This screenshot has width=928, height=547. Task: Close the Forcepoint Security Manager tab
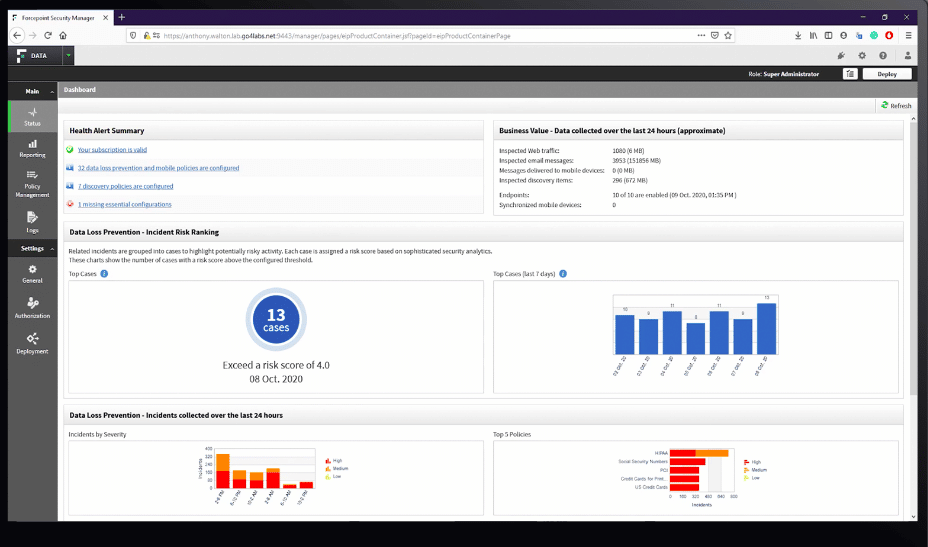point(105,18)
